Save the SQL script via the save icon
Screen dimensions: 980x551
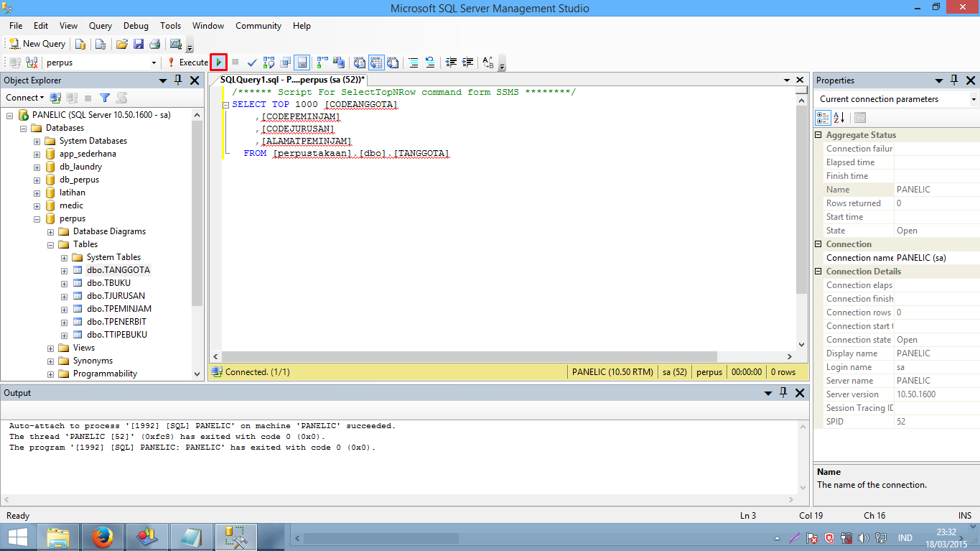click(x=138, y=43)
